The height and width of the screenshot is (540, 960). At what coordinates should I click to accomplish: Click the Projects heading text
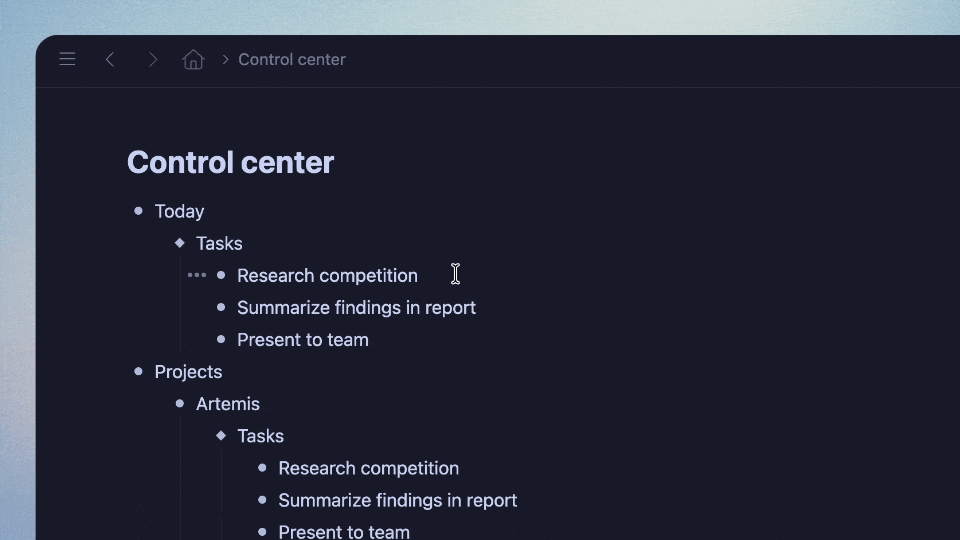pos(188,372)
